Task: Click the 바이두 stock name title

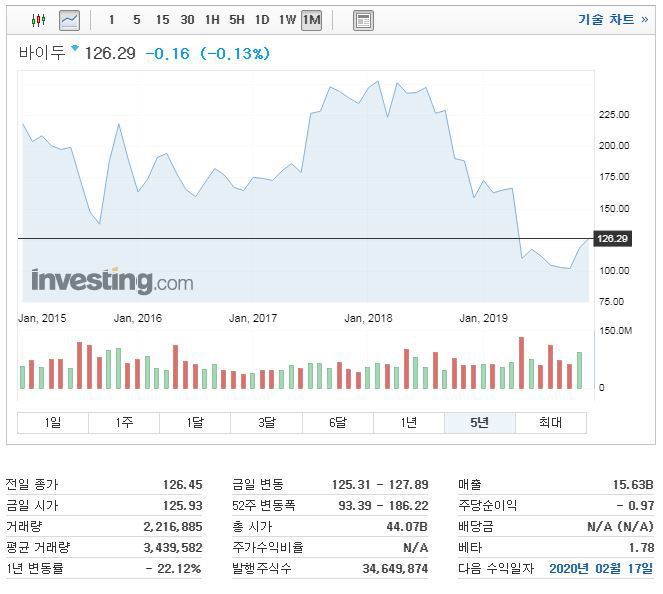Action: pos(42,53)
